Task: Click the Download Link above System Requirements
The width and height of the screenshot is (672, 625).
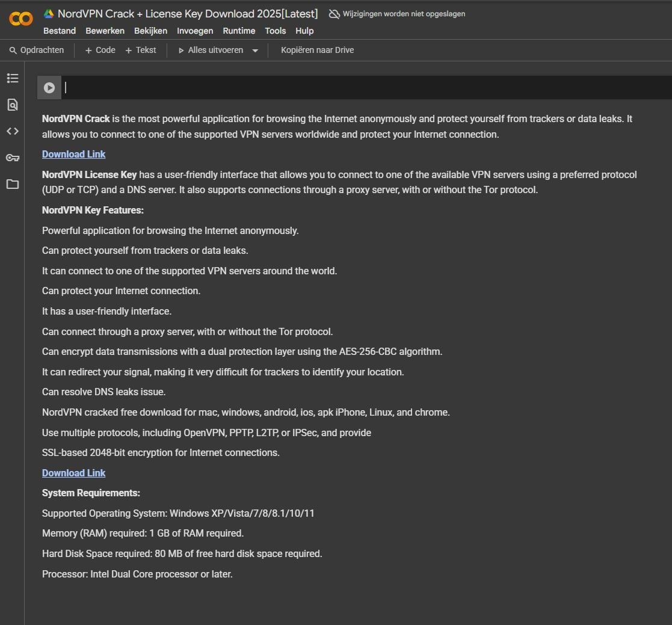Action: click(74, 473)
